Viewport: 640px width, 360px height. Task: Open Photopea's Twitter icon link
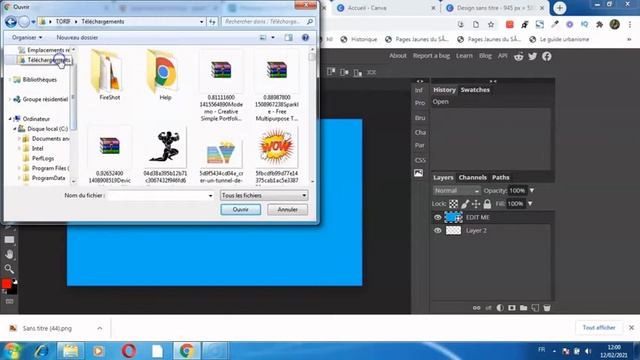coord(533,56)
